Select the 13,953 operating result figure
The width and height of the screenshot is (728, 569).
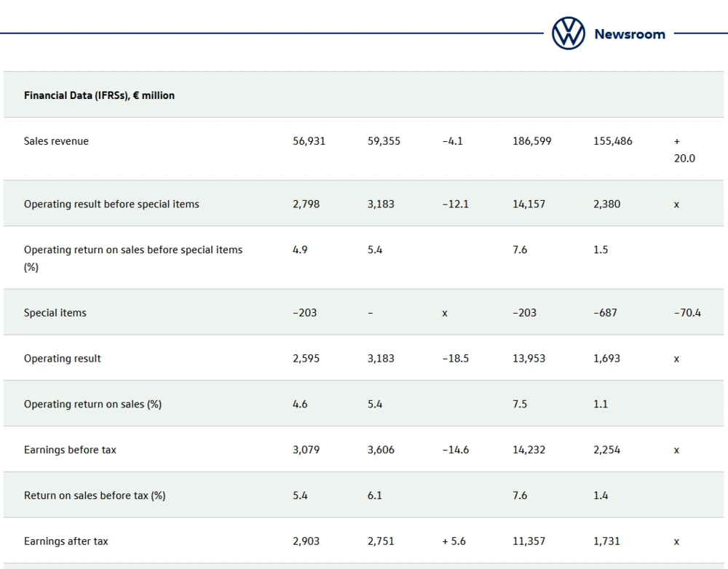(x=529, y=359)
